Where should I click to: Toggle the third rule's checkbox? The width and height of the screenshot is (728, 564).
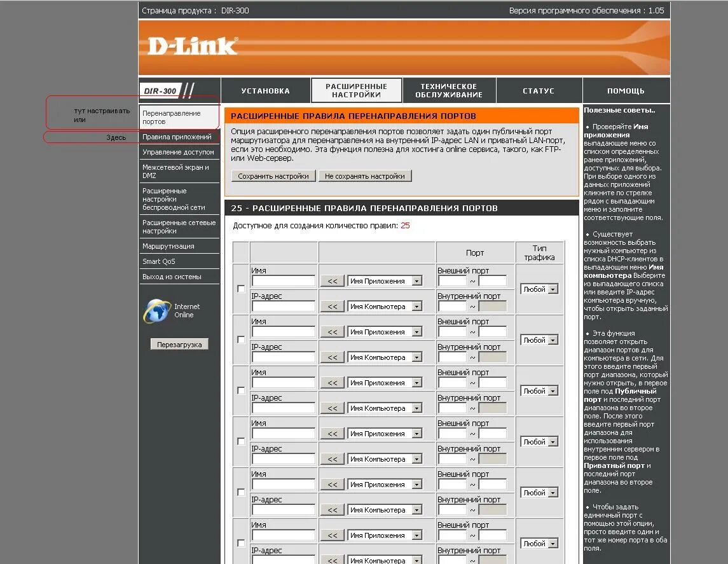241,390
